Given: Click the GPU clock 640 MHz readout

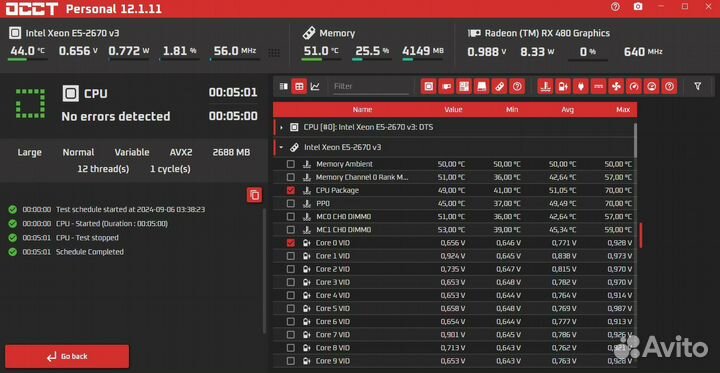Looking at the screenshot, I should pos(643,52).
